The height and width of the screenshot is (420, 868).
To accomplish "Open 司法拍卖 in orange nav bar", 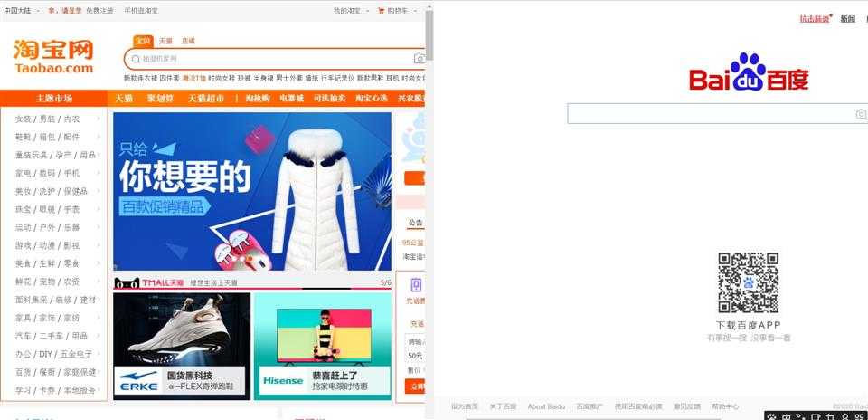I will point(329,98).
